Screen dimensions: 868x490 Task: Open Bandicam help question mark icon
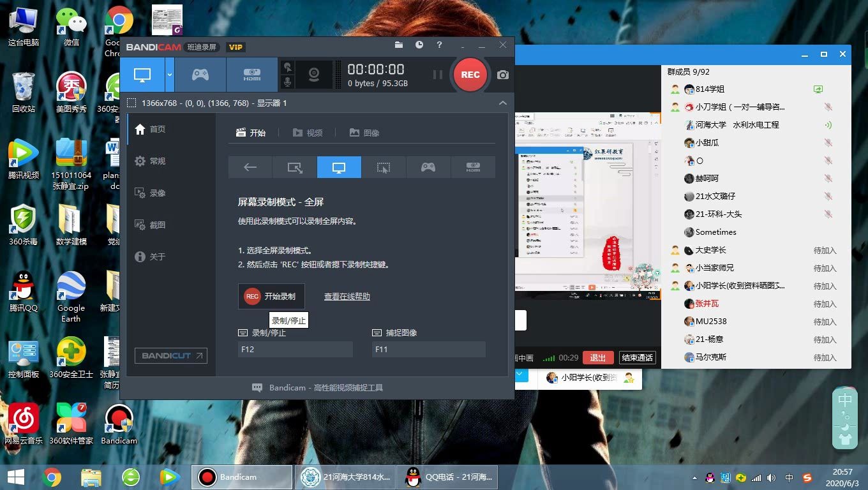tap(439, 45)
